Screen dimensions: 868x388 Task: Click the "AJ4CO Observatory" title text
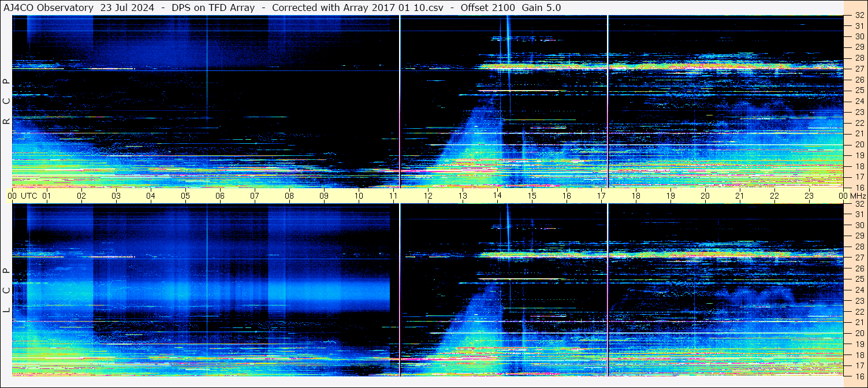pos(49,8)
